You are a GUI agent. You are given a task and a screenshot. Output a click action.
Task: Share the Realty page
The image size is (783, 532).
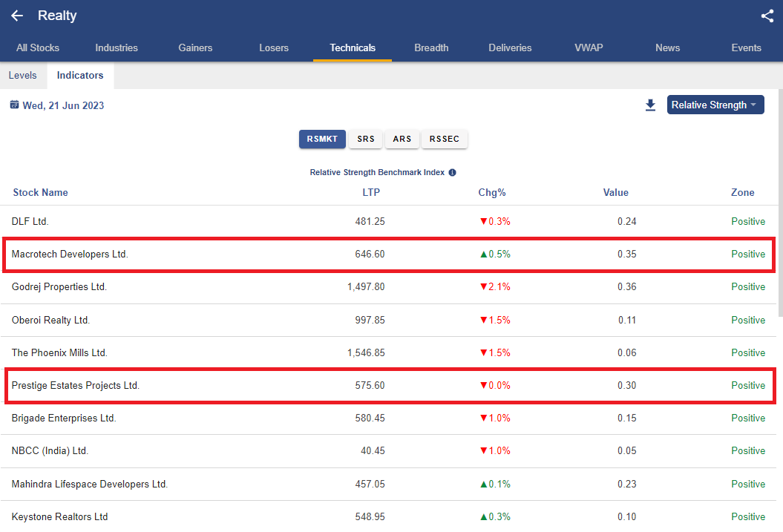click(767, 16)
